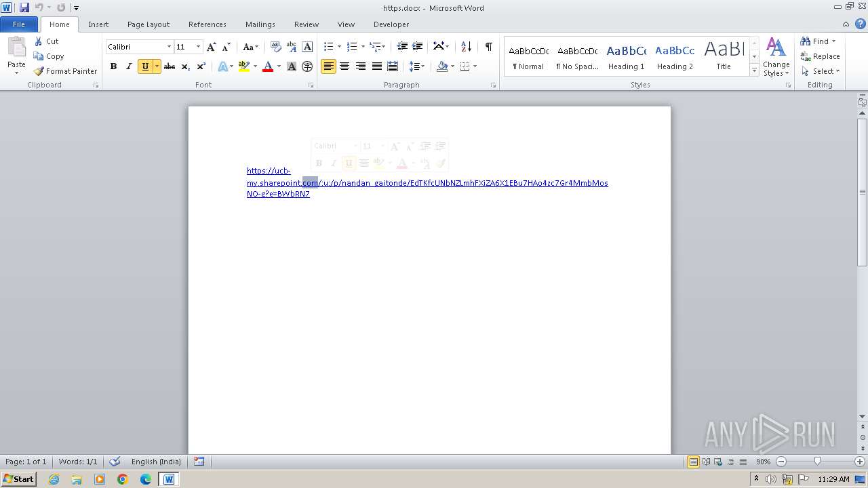Click English (India) language indicator

pyautogui.click(x=156, y=462)
